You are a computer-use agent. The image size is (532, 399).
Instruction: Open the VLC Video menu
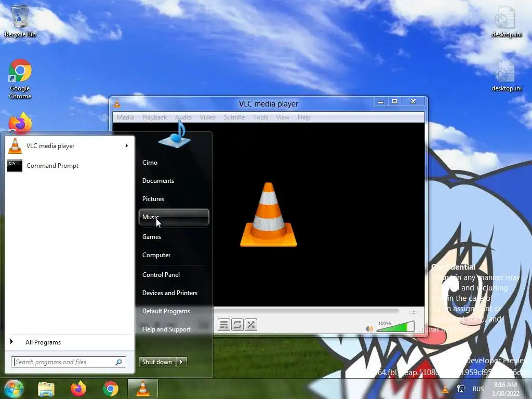point(208,117)
